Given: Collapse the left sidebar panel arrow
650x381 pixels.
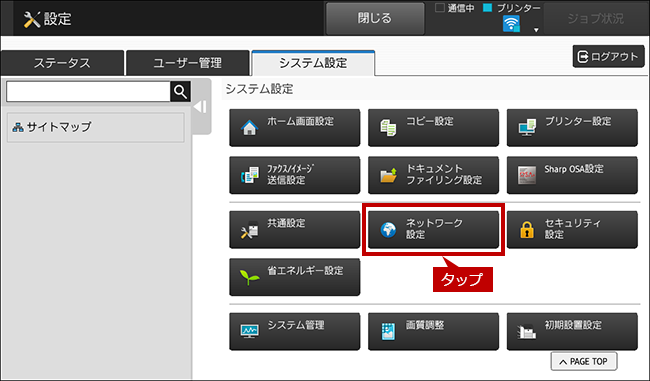Looking at the screenshot, I should click(x=200, y=107).
